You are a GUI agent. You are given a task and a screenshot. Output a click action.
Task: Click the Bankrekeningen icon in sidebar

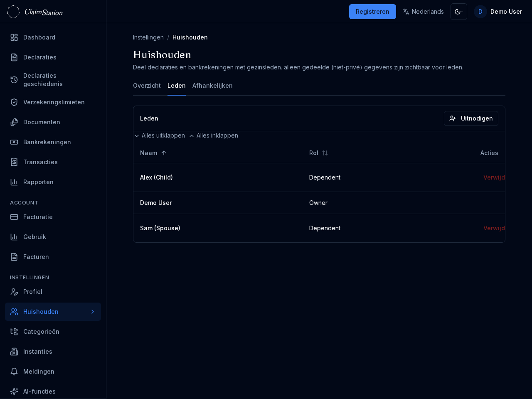[14, 142]
